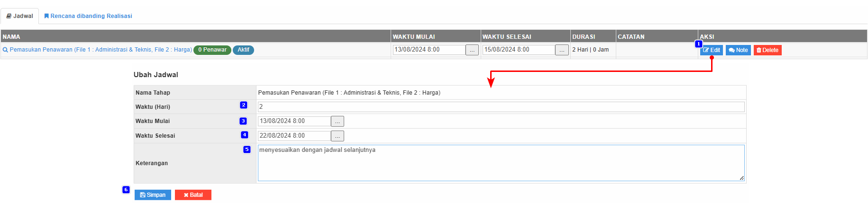Screen dimensions: 868x203
Task: Switch to Rencana dibanding Realisasi tab
Action: coord(88,16)
